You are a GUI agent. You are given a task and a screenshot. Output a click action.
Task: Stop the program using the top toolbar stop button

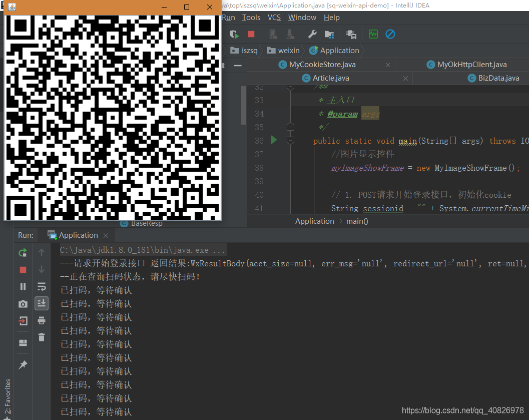pyautogui.click(x=251, y=34)
